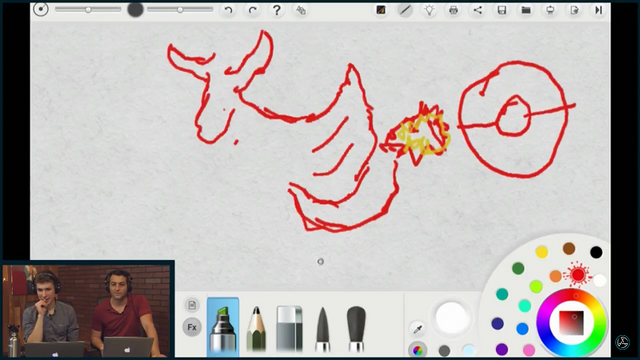Select the pencil drawing tool
This screenshot has height=360, width=640.
[256, 329]
